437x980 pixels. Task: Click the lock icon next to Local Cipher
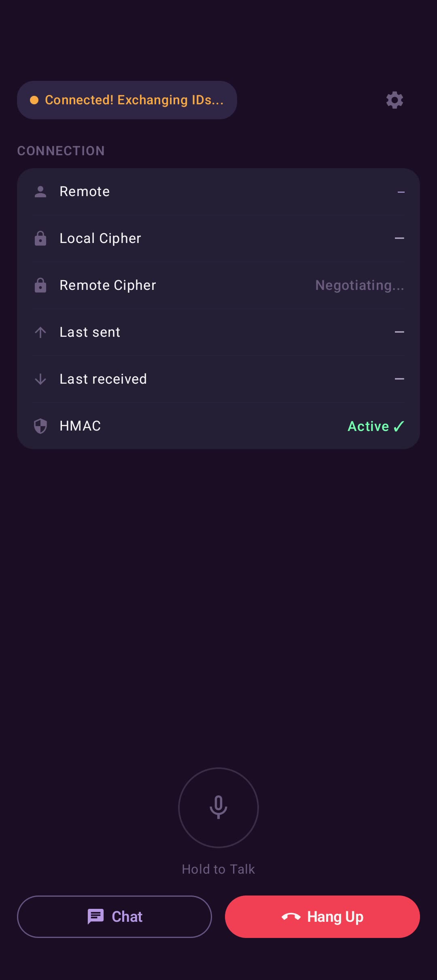point(40,239)
